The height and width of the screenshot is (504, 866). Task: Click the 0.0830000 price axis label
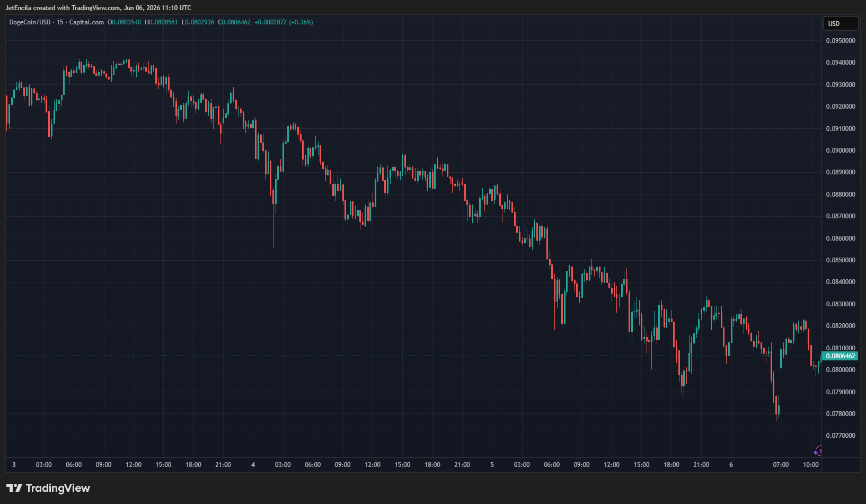coord(841,304)
